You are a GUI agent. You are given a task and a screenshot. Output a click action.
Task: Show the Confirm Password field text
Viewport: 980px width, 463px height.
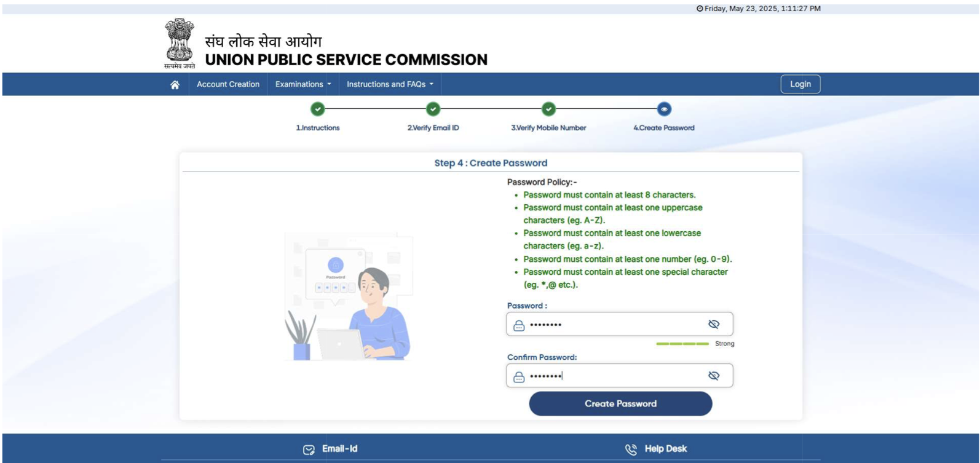coord(713,376)
